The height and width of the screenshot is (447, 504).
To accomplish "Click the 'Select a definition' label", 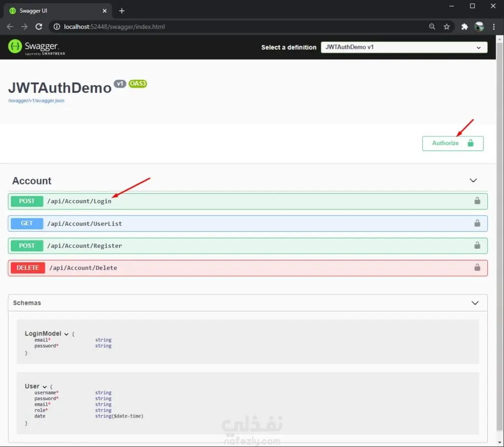I will point(288,47).
